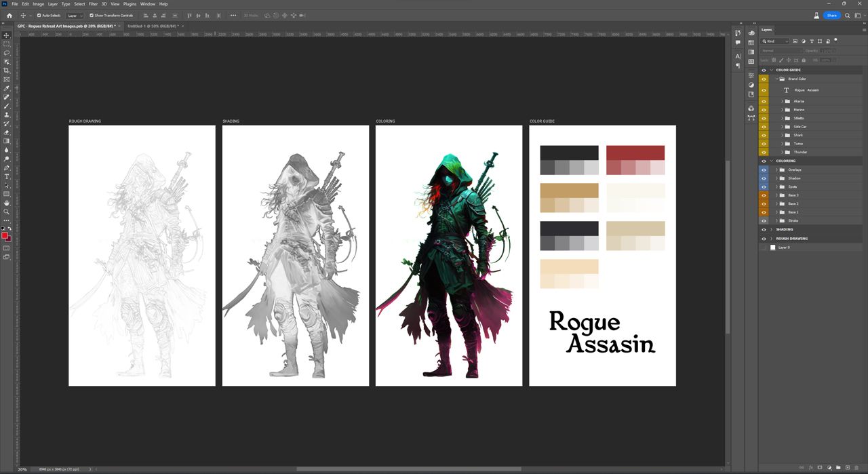Open the Color panel icon
This screenshot has height=474, width=868.
coord(751,33)
